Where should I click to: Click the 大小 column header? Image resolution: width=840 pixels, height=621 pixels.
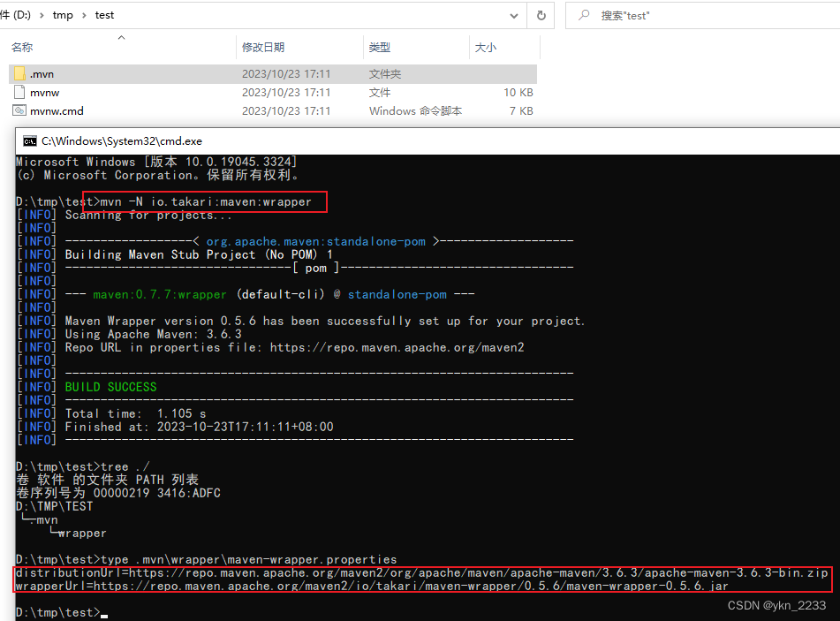488,48
